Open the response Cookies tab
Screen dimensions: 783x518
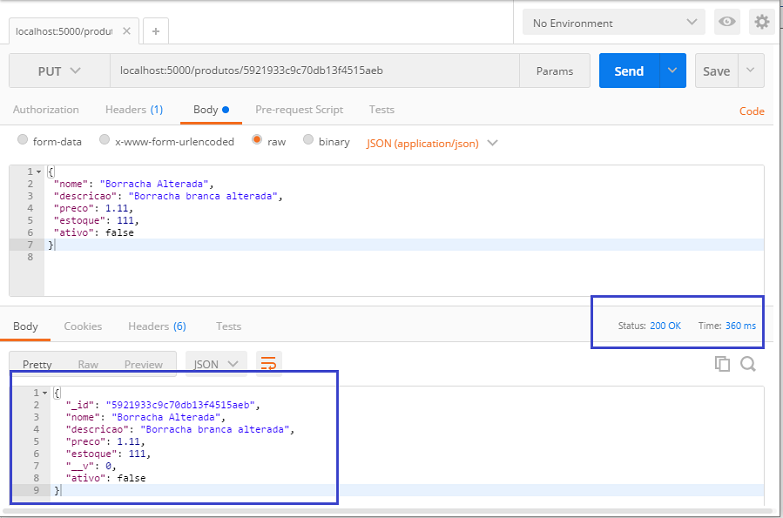tap(83, 326)
